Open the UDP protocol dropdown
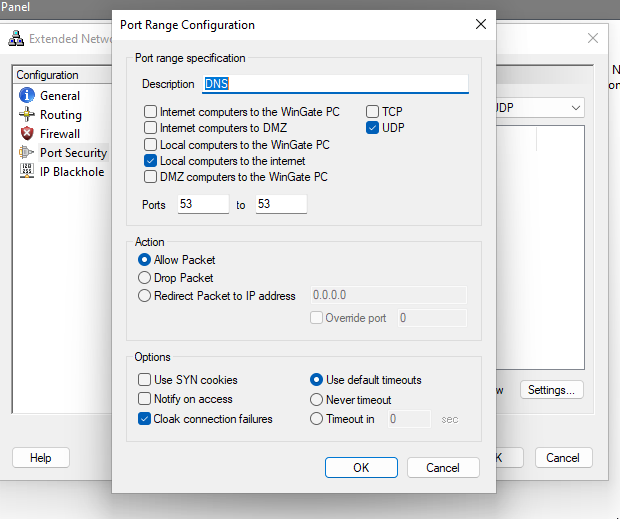The width and height of the screenshot is (620, 519). click(x=576, y=107)
